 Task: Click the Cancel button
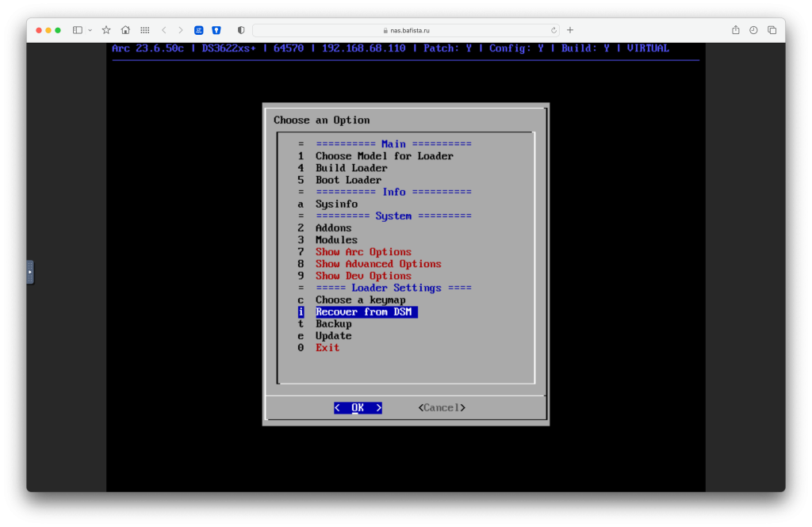click(x=441, y=407)
